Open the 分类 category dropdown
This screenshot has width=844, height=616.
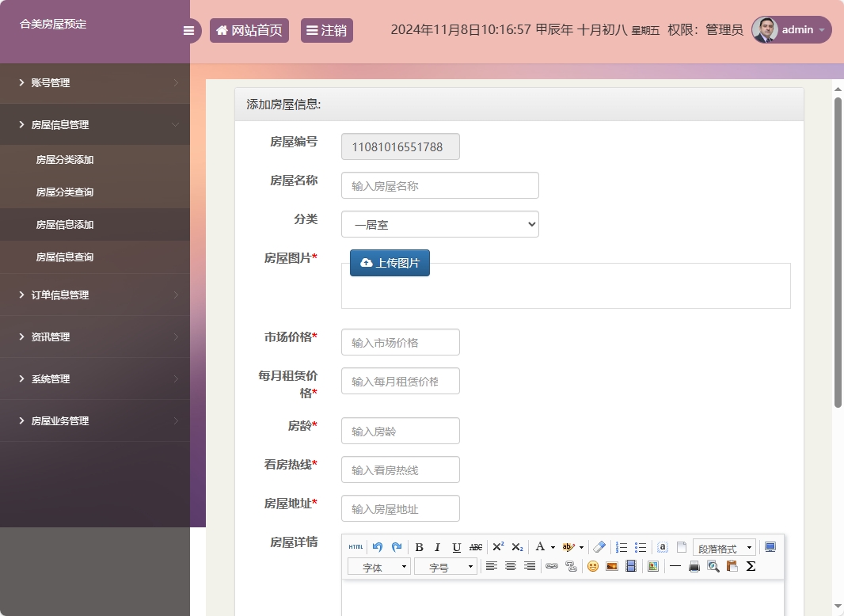click(x=439, y=224)
